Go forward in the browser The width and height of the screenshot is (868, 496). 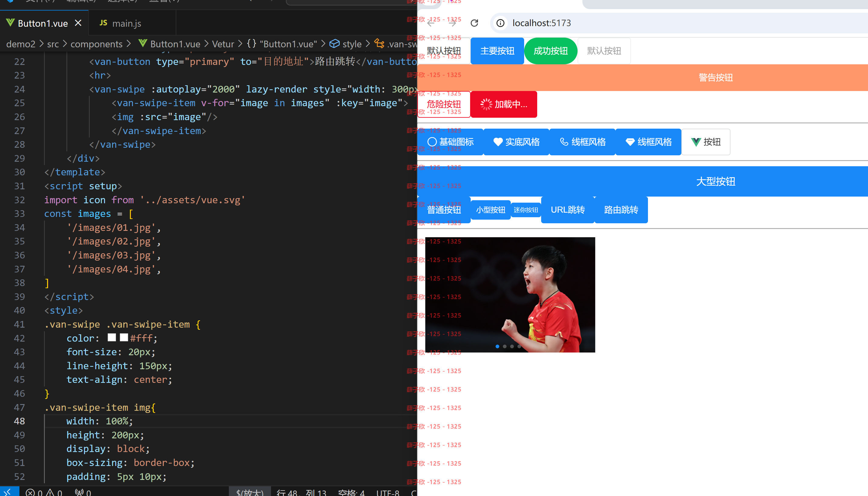(x=453, y=23)
